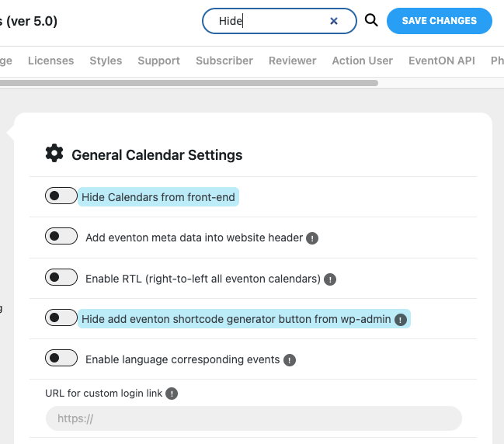504x444 pixels.
Task: Click the custom login URL input field
Action: tap(253, 418)
